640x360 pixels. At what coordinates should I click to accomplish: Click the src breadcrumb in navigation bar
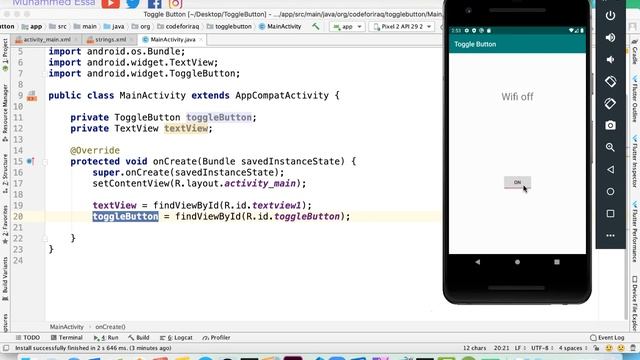pos(58,27)
